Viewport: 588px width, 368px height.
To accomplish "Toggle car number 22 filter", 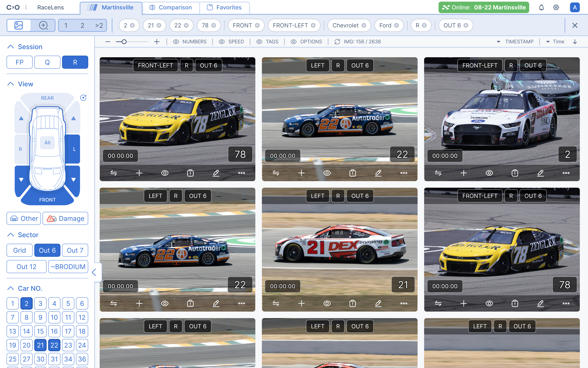I will pyautogui.click(x=54, y=345).
